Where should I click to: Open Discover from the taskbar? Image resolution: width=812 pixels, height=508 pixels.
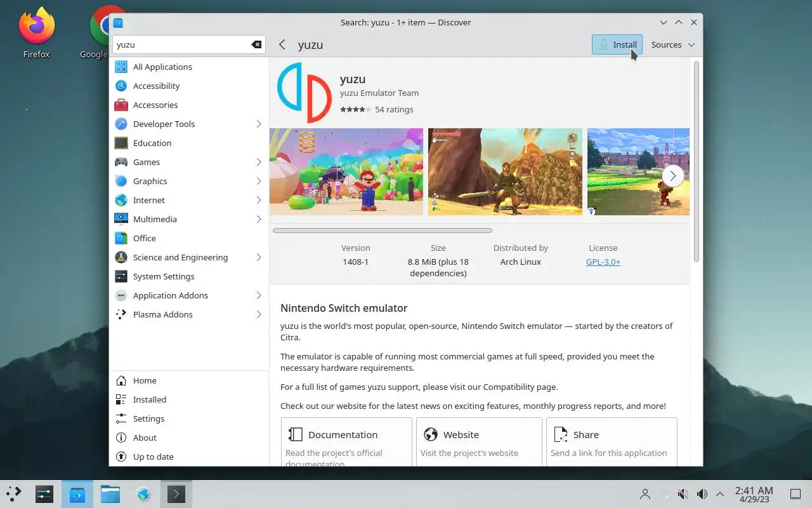[77, 494]
